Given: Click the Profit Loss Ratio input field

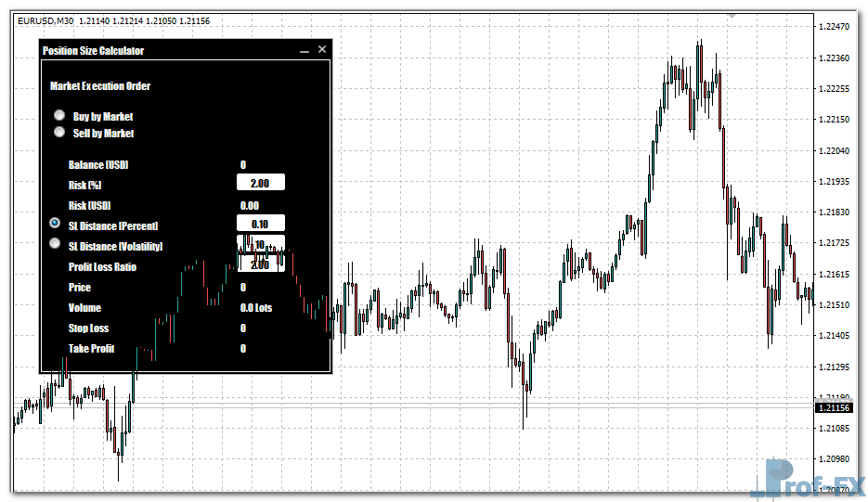Looking at the screenshot, I should [x=261, y=265].
